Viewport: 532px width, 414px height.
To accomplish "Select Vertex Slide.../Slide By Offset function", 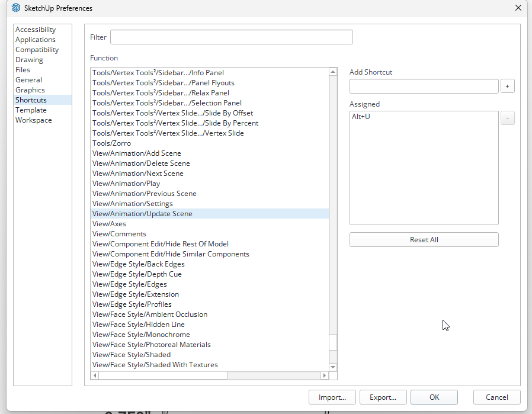I will click(x=210, y=113).
